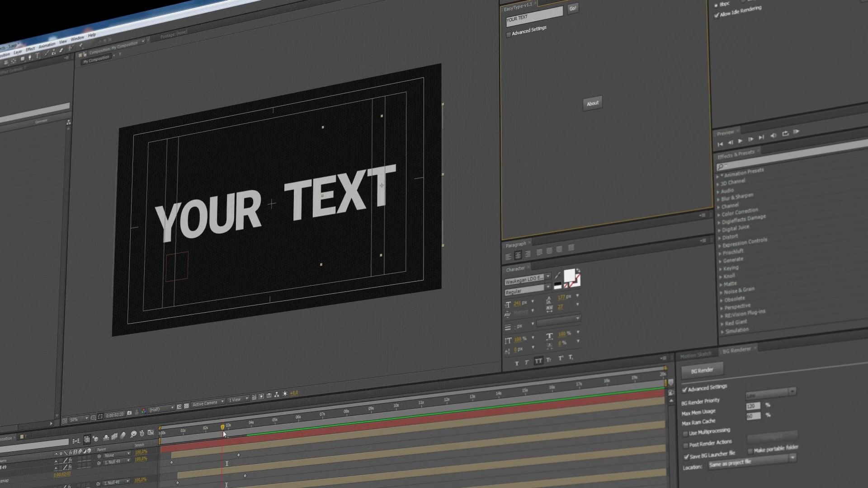The height and width of the screenshot is (488, 868).
Task: Open Active Camera view dropdown
Action: click(208, 403)
